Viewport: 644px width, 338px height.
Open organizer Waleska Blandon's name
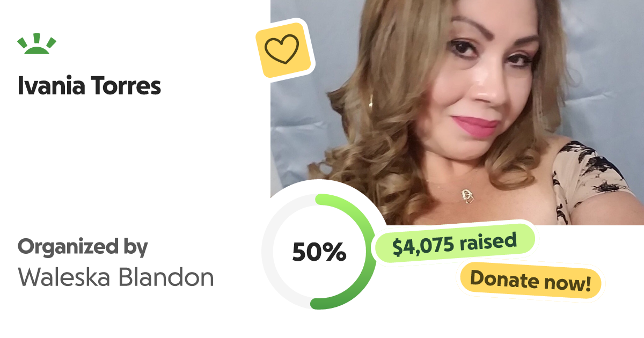[116, 277]
